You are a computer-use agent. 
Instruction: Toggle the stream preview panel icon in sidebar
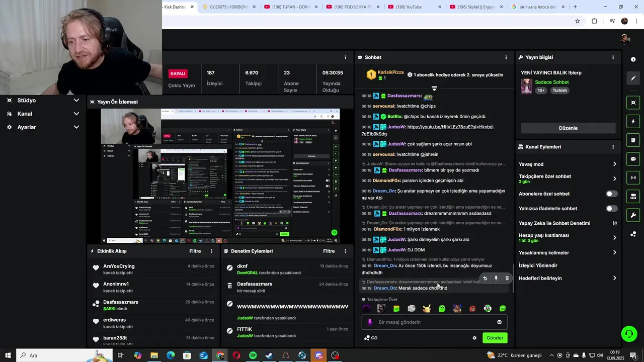pyautogui.click(x=633, y=103)
